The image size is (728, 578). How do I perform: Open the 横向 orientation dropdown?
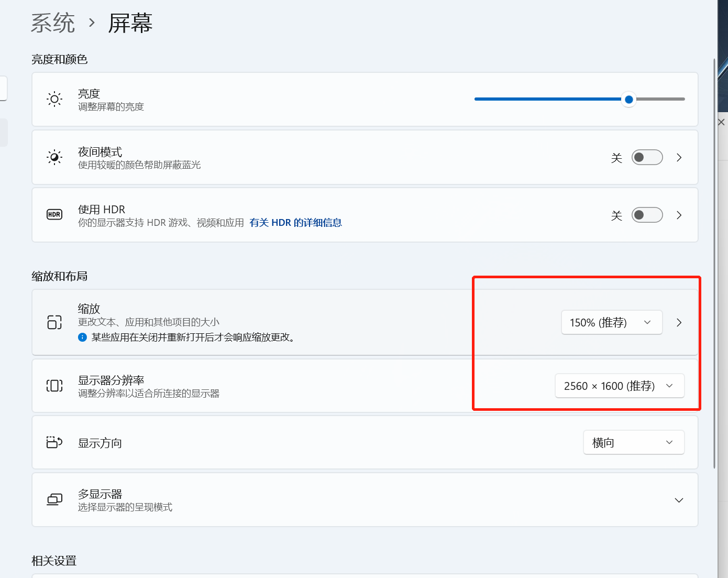pos(634,443)
